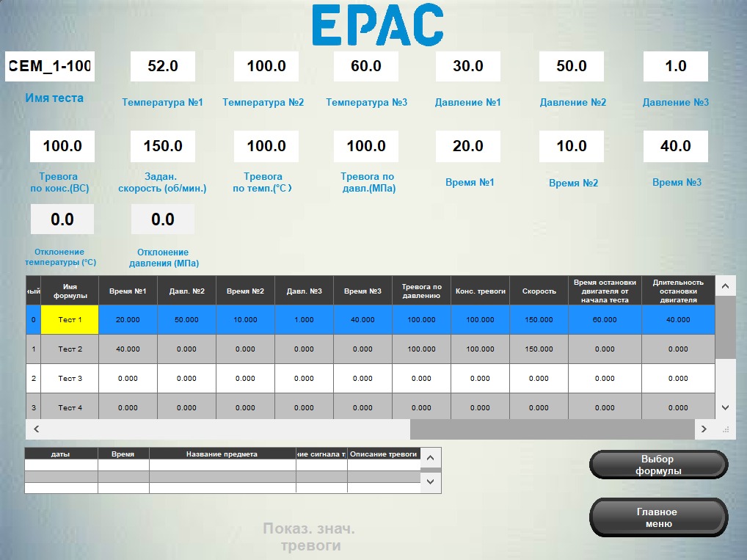Click the formula table scroll-down arrow
This screenshot has width=747, height=560.
click(724, 407)
